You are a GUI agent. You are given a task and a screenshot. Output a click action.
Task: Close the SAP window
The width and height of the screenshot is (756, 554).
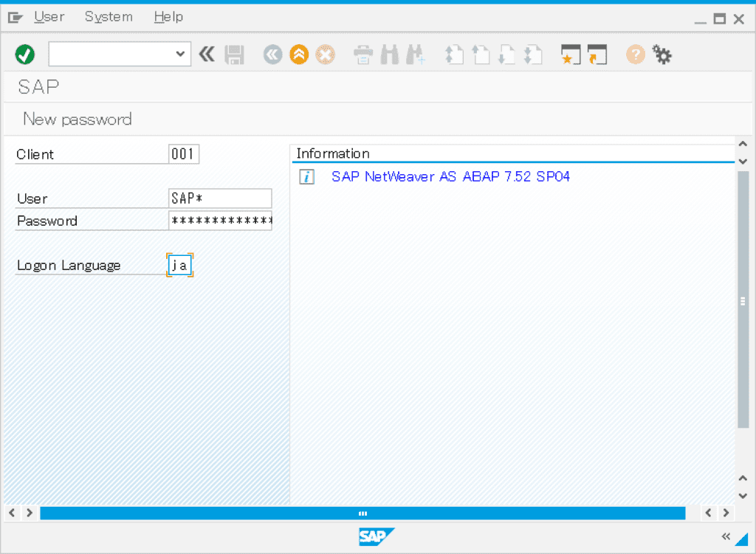738,18
